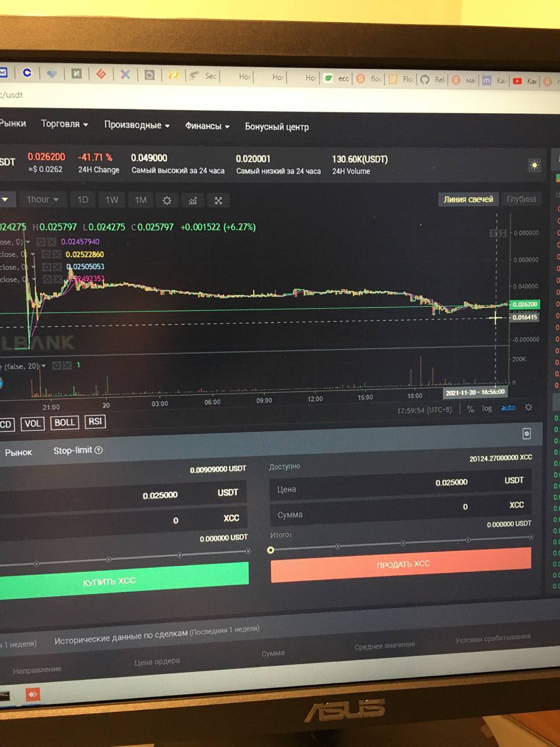Expand the Финансы menu

click(207, 125)
